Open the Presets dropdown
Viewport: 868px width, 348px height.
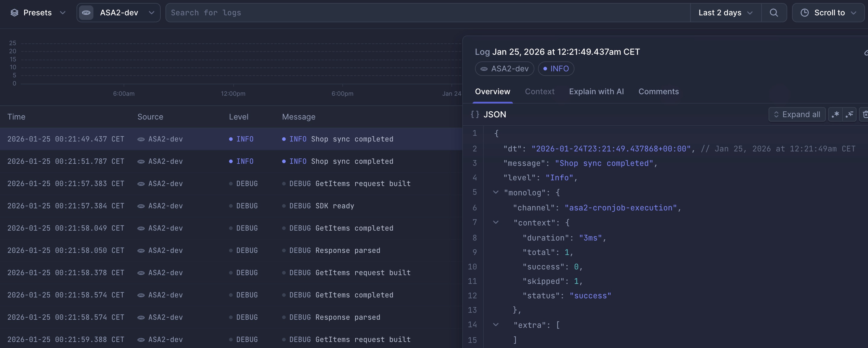(38, 13)
